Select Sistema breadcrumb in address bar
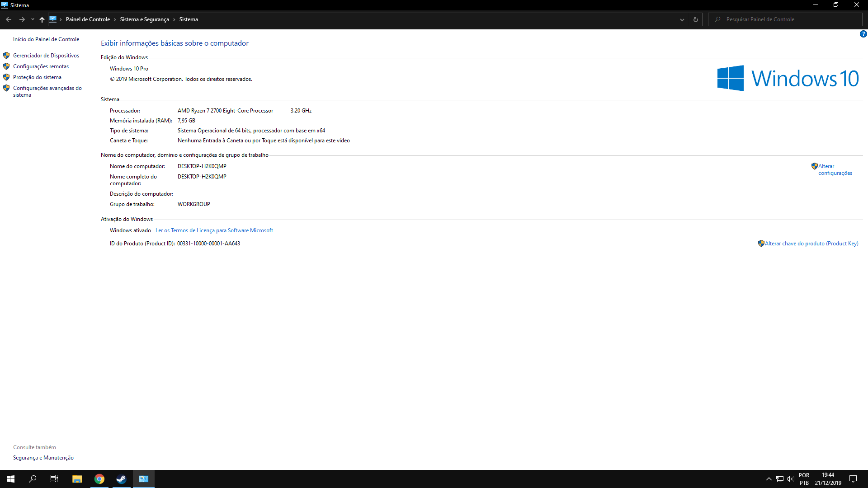The width and height of the screenshot is (868, 488). tap(189, 19)
